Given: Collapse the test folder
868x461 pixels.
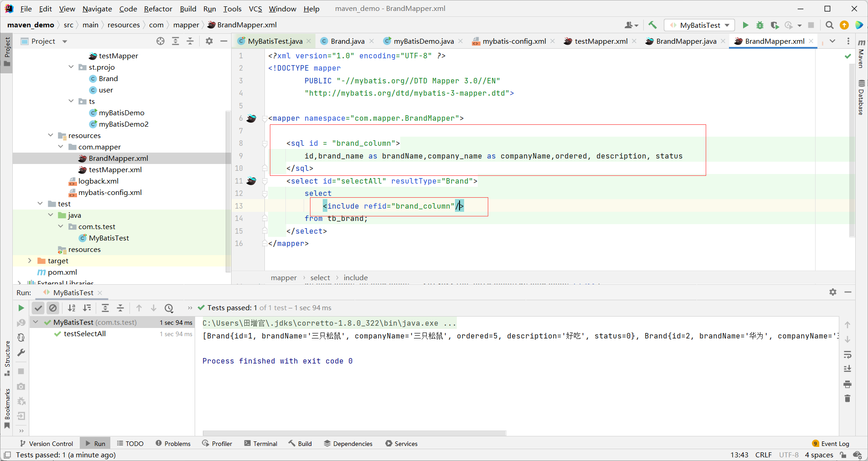Looking at the screenshot, I should (x=40, y=204).
